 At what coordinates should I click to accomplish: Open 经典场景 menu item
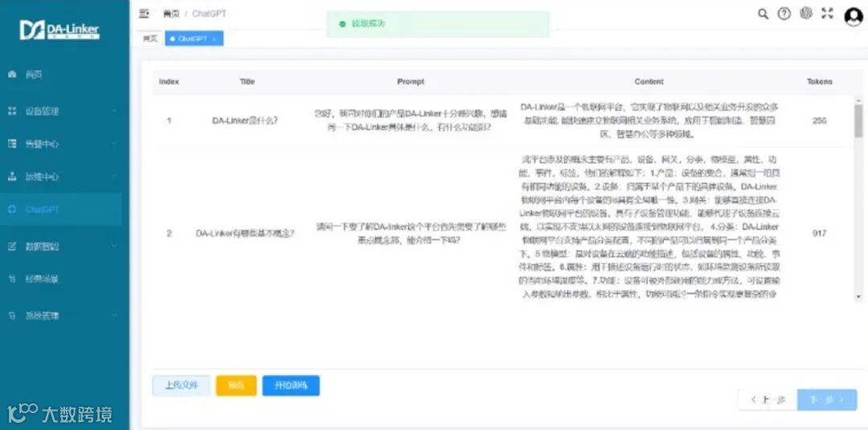click(x=61, y=279)
